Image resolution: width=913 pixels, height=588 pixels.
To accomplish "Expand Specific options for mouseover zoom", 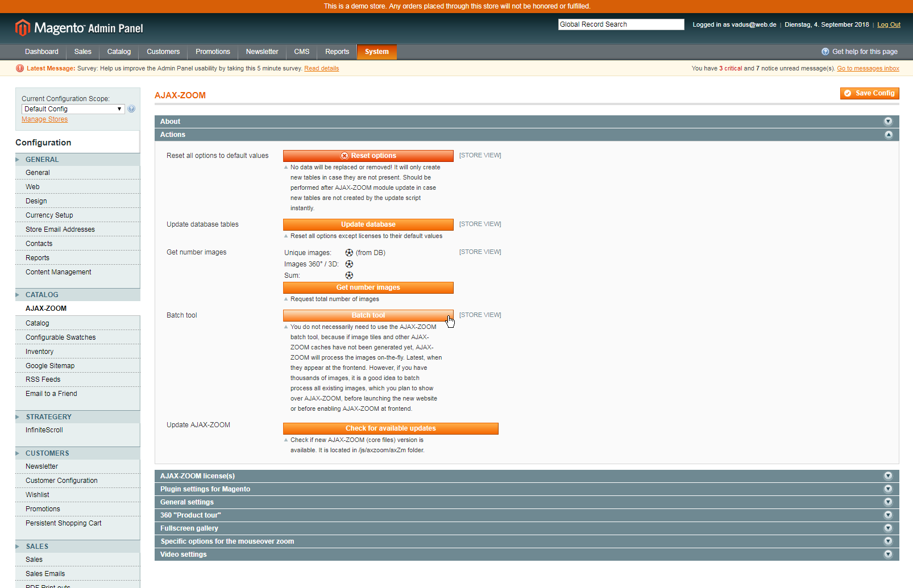I will point(888,541).
